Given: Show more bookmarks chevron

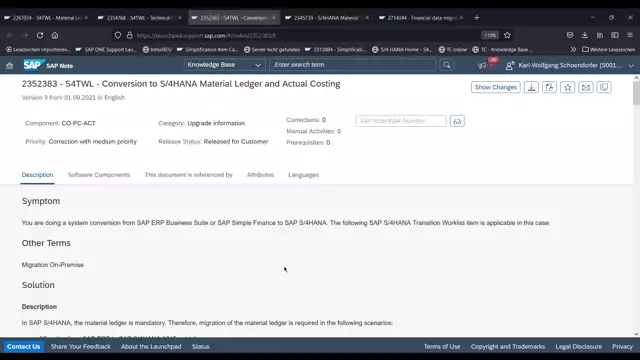Looking at the screenshot, I should [573, 49].
